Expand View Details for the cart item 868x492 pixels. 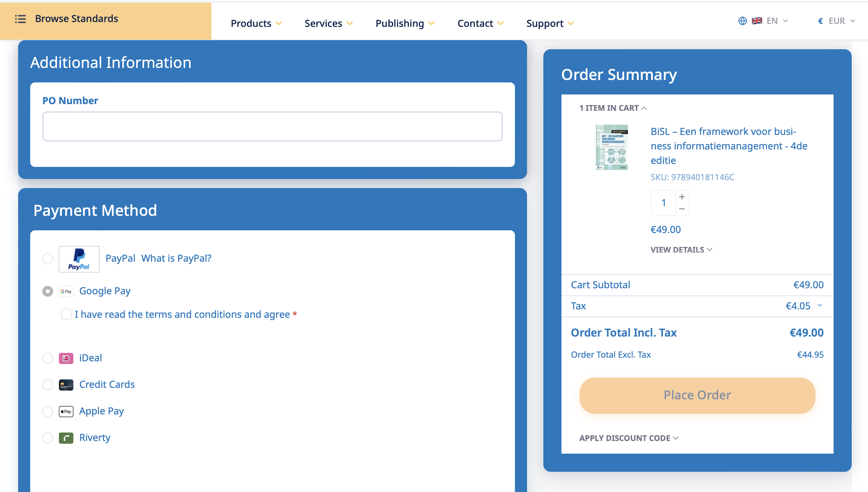[x=681, y=250]
